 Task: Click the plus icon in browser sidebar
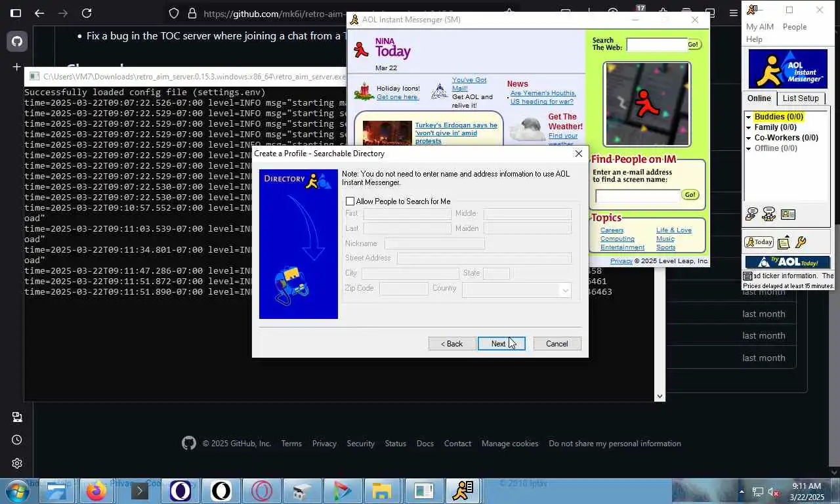[x=16, y=67]
